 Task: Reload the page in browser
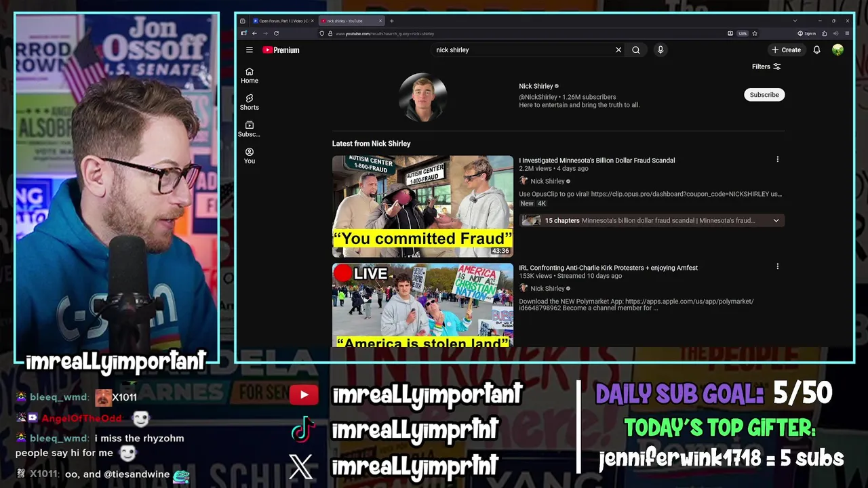pyautogui.click(x=276, y=33)
